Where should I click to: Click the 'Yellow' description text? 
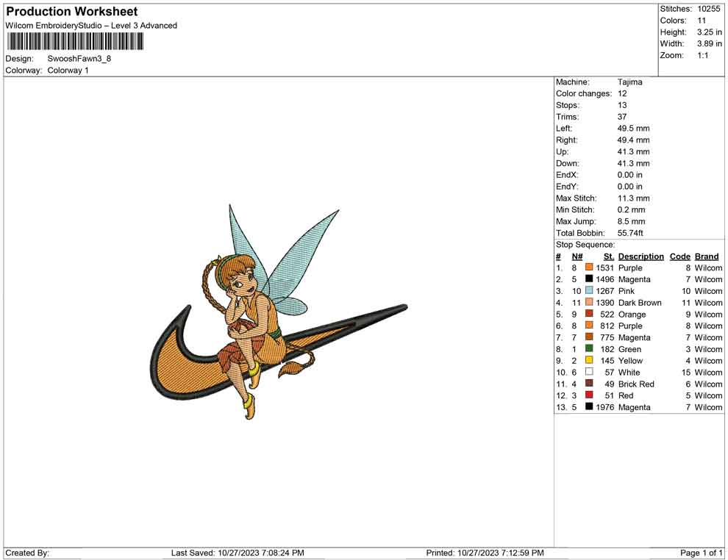pyautogui.click(x=630, y=361)
